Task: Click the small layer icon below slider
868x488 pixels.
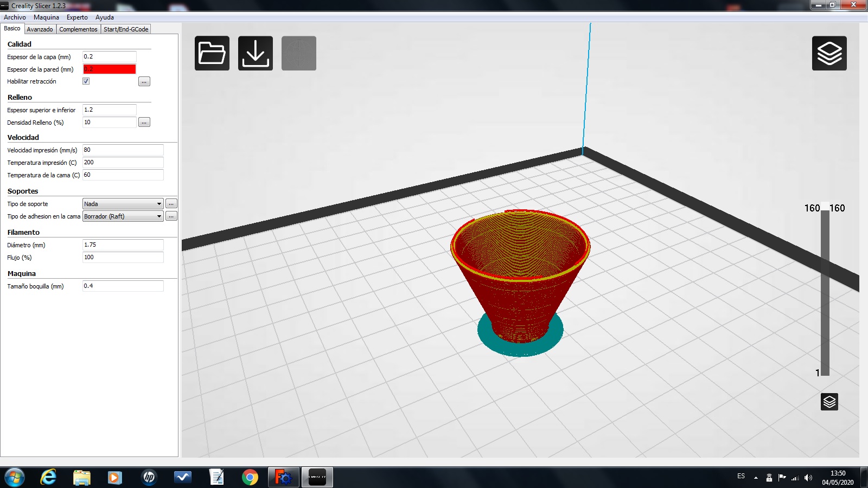Action: [x=829, y=402]
